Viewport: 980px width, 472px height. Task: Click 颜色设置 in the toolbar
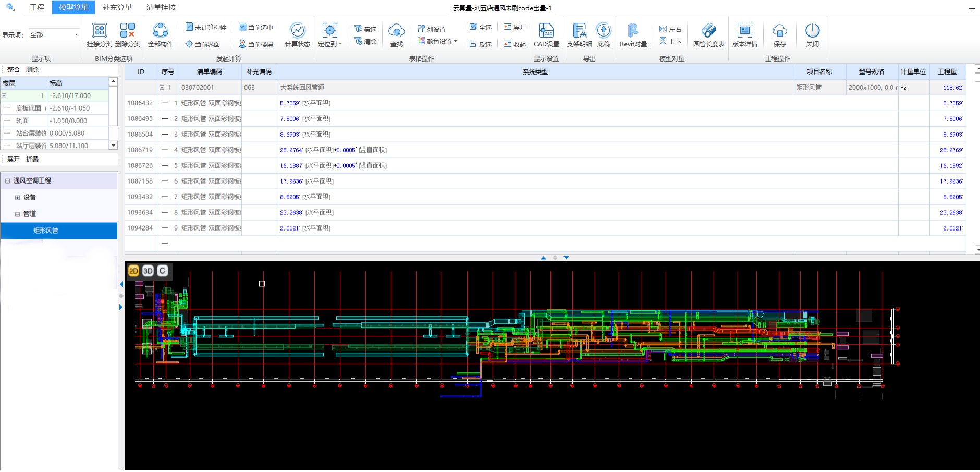(x=437, y=42)
